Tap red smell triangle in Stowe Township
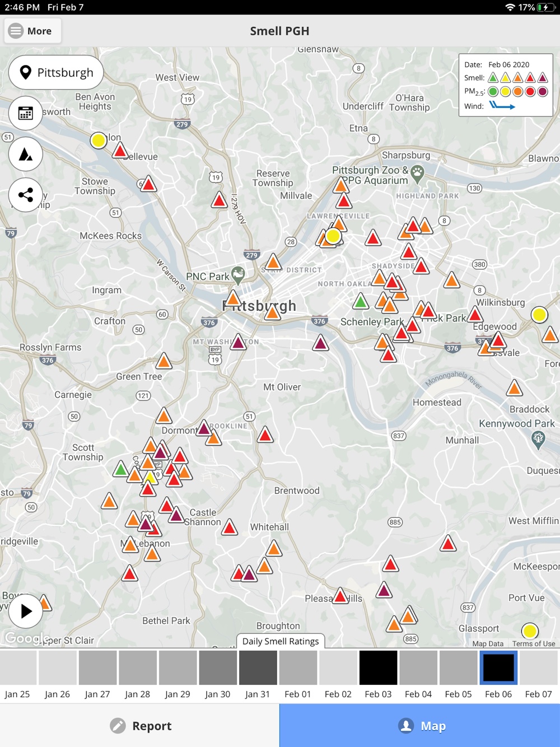The height and width of the screenshot is (747, 560). [148, 184]
